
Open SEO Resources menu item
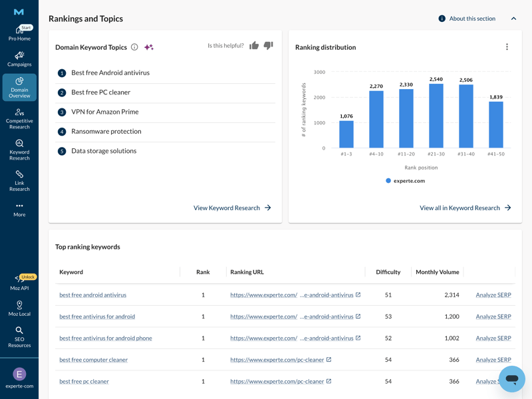click(19, 337)
